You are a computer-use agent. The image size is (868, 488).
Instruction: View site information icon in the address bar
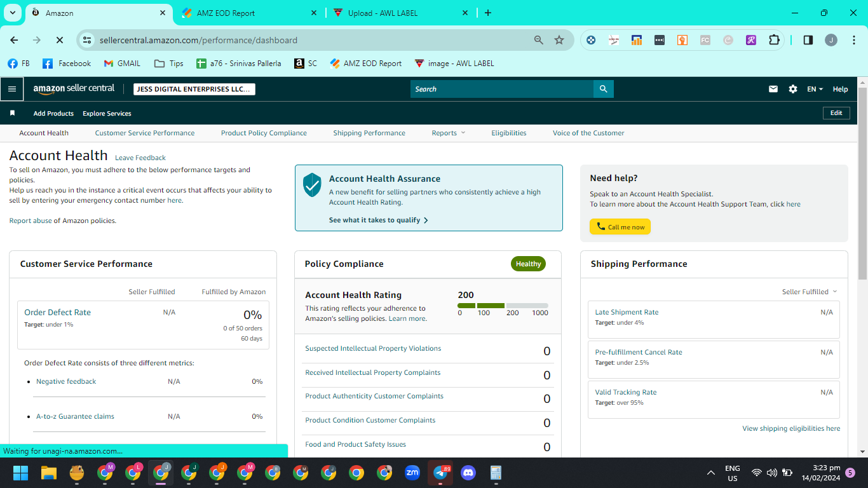[x=87, y=40]
